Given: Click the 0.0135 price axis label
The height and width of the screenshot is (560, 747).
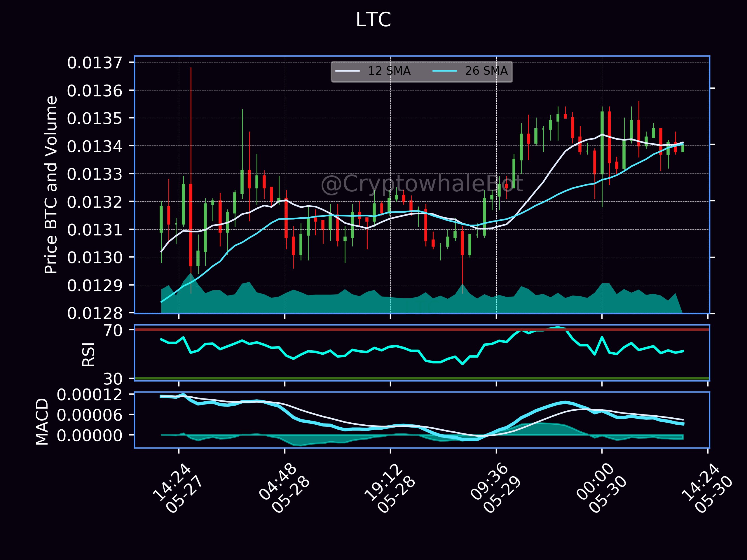Looking at the screenshot, I should click(95, 118).
